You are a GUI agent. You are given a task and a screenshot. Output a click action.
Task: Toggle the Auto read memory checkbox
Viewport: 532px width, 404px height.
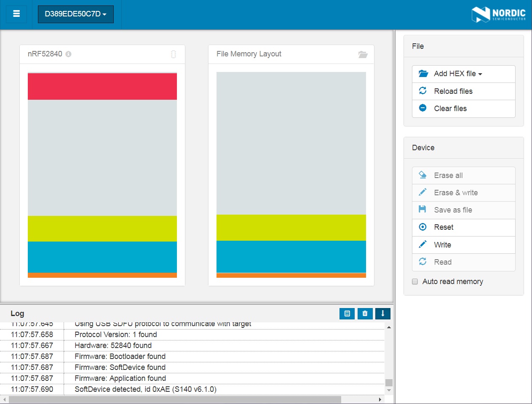(x=415, y=282)
